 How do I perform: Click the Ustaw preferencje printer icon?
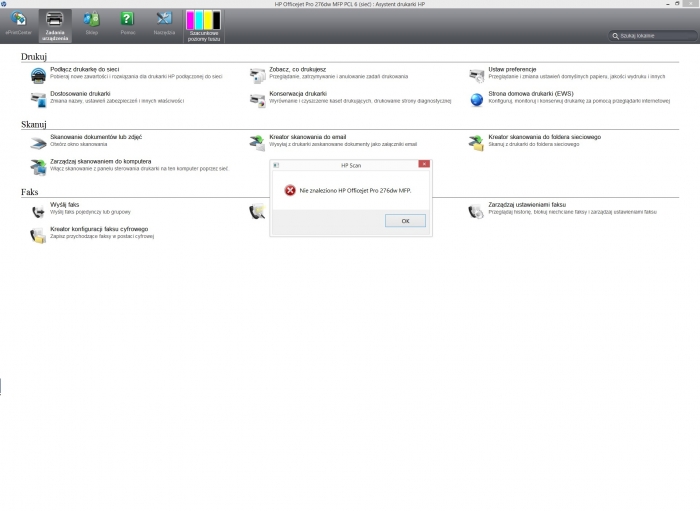point(476,75)
